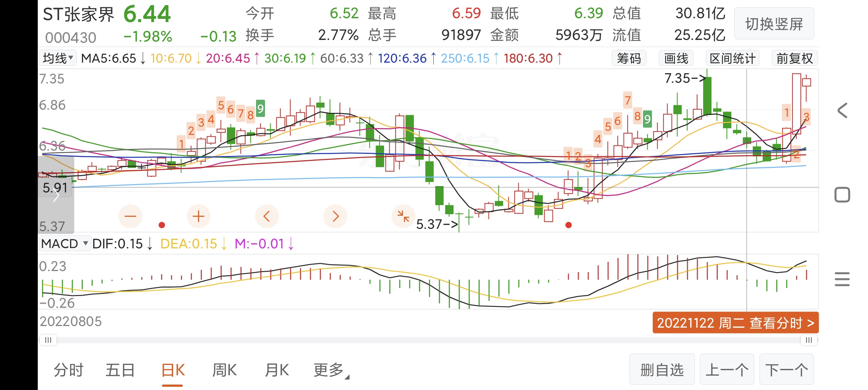Tap the Android back arrow
The height and width of the screenshot is (390, 868).
pos(842,110)
